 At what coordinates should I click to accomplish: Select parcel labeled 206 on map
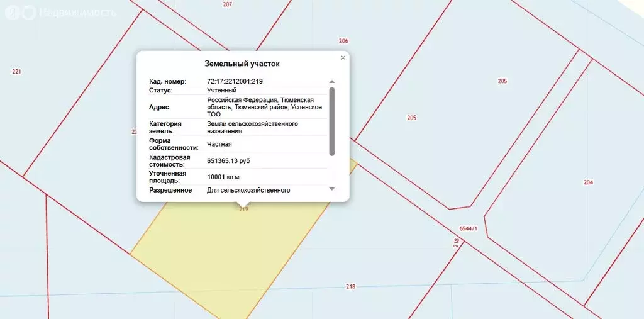[343, 41]
